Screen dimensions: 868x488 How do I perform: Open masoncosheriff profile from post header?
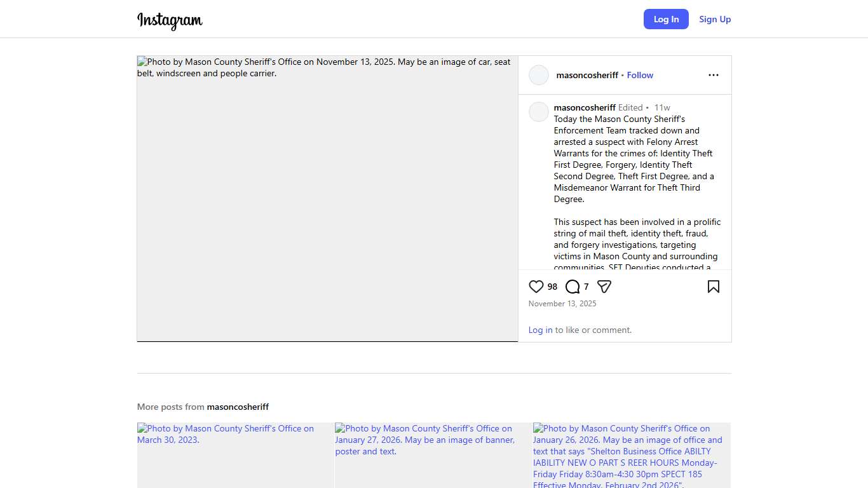[x=587, y=75]
